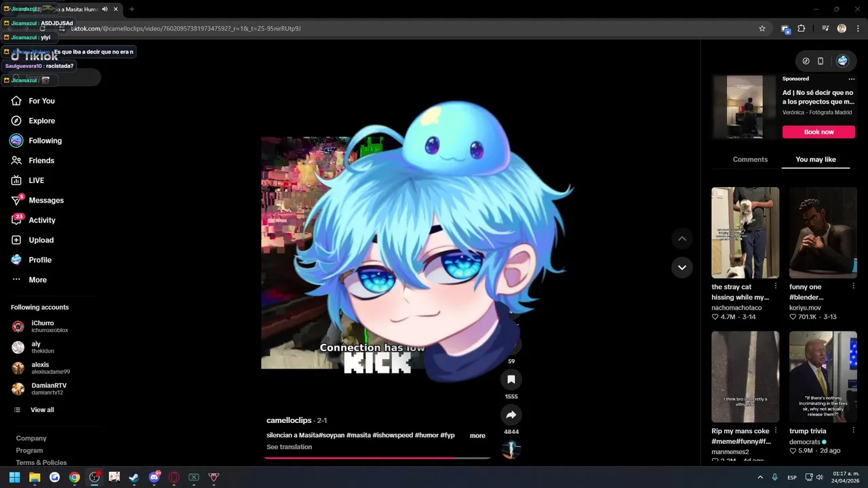This screenshot has width=868, height=488.
Task: Open the TikTok coins icon in top bar
Action: pos(806,61)
